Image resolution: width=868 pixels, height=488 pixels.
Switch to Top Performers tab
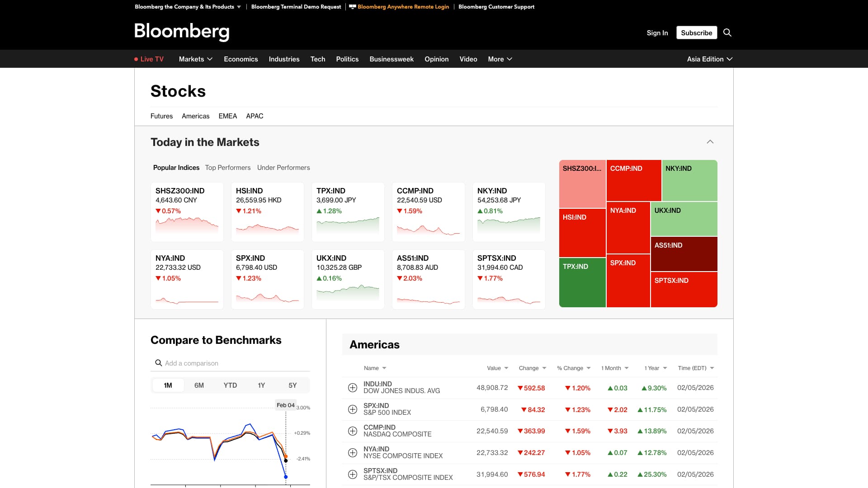point(227,168)
